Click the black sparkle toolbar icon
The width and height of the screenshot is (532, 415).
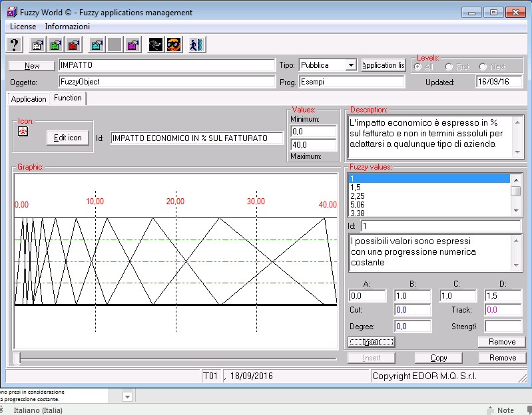(156, 45)
